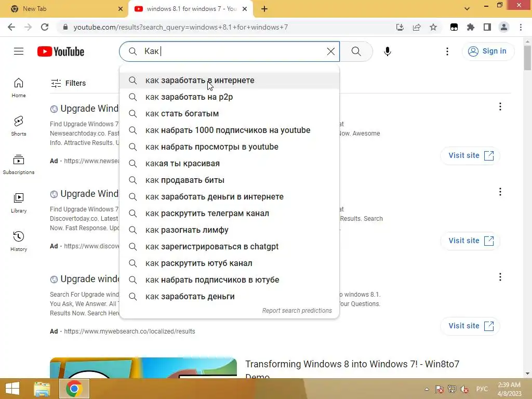Select suggestion 'как заработать в интернете'
Image resolution: width=532 pixels, height=399 pixels.
click(229, 81)
